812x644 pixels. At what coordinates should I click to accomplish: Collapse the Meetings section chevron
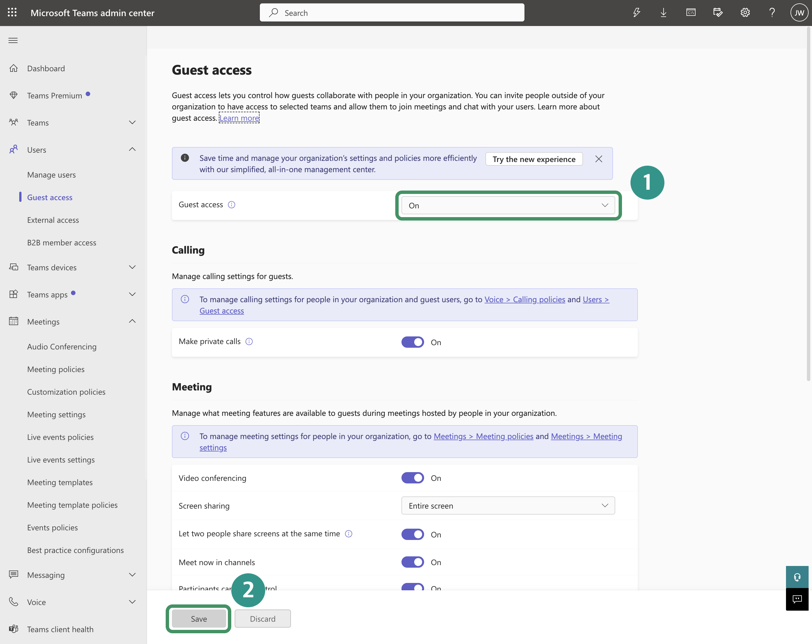(x=132, y=321)
